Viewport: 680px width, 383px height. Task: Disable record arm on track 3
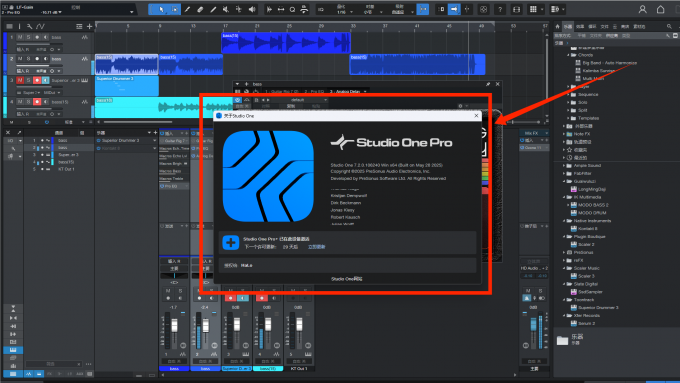point(37,80)
